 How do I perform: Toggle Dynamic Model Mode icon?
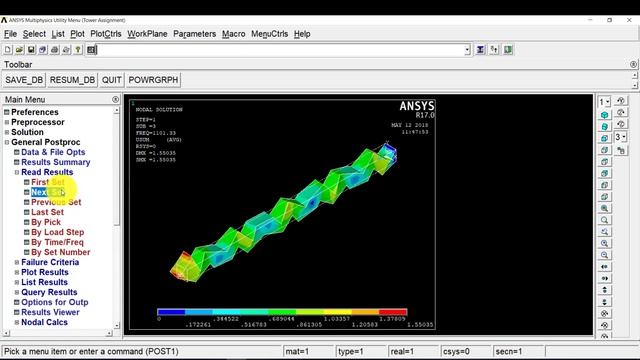pos(621,150)
